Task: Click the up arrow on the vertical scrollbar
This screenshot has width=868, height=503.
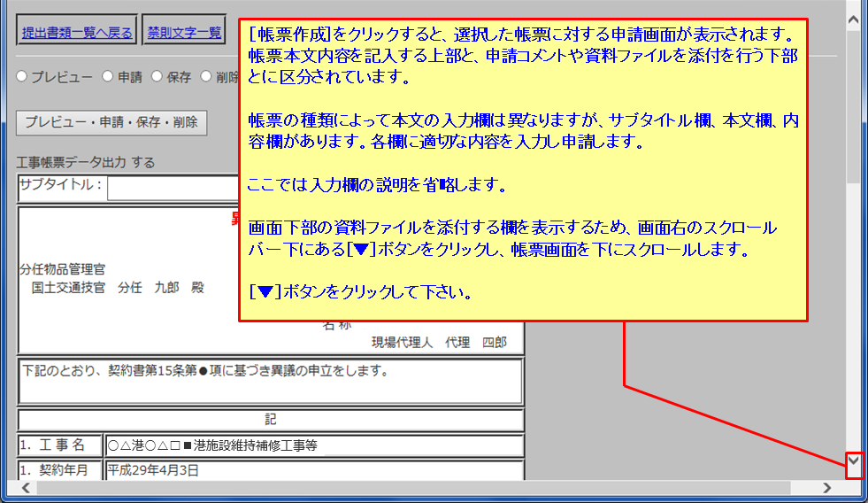Action: click(x=854, y=18)
